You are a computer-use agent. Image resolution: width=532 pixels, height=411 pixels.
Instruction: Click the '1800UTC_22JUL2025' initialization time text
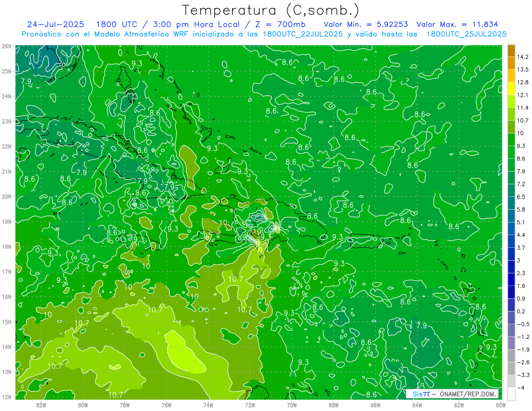point(302,34)
